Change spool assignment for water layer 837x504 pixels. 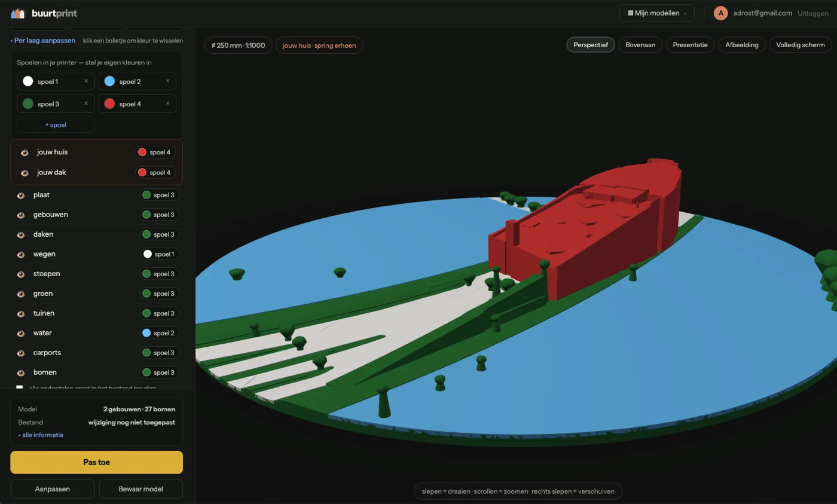(x=160, y=333)
